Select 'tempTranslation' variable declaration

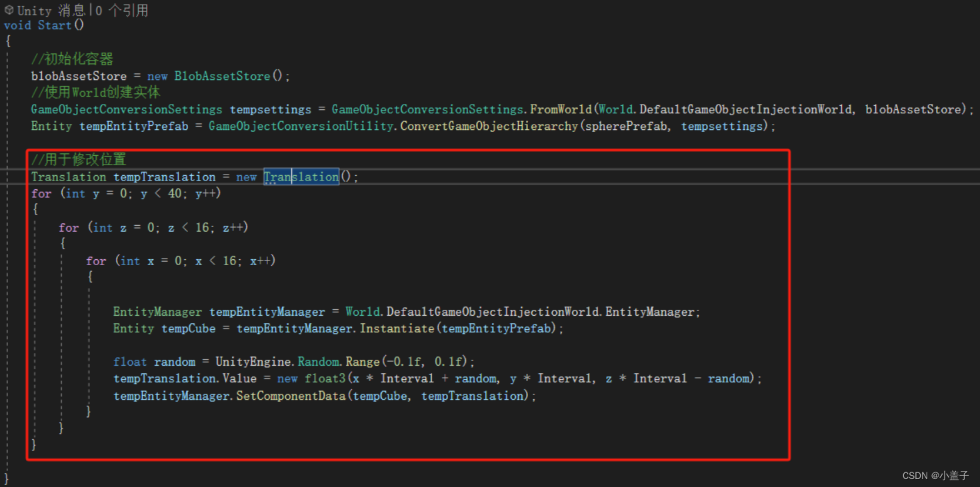click(164, 177)
